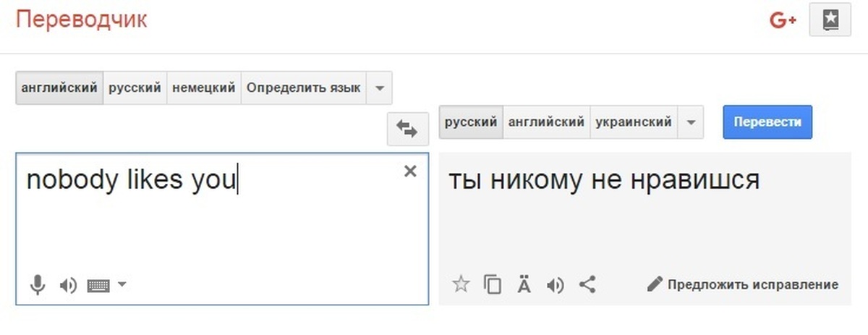Toggle Определить язык language detection
Image resolution: width=868 pixels, height=335 pixels.
tap(304, 88)
